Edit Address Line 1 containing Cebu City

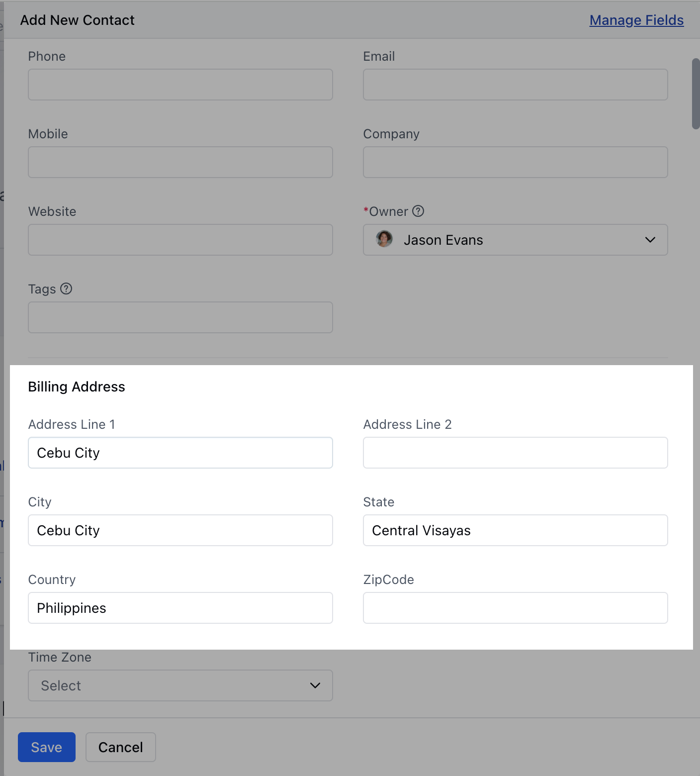point(180,453)
